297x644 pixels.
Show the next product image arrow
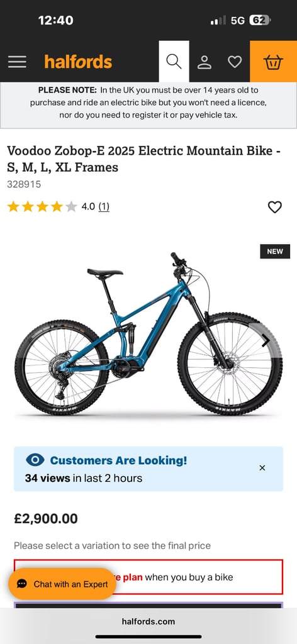coord(266,340)
